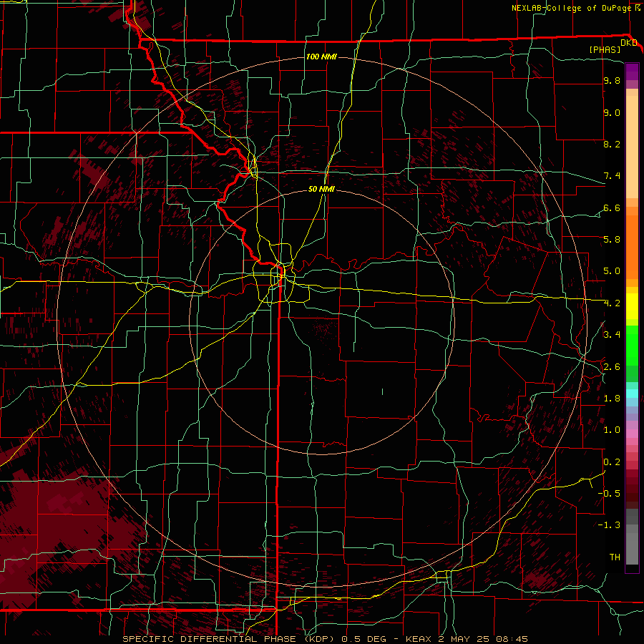Click the 4.2 color scale value
644x644 pixels.
[612, 303]
